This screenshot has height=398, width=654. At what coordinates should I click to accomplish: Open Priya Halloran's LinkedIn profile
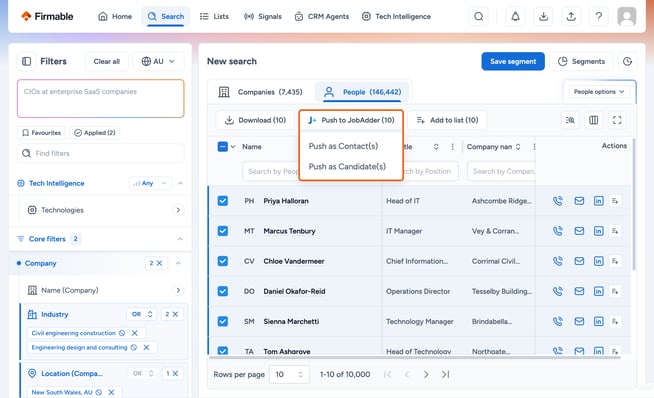pyautogui.click(x=599, y=201)
